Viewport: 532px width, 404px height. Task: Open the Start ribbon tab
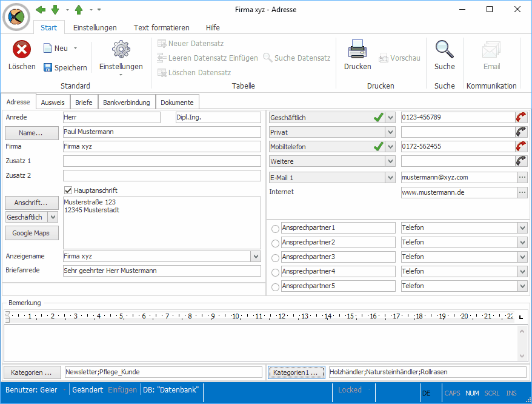[49, 27]
